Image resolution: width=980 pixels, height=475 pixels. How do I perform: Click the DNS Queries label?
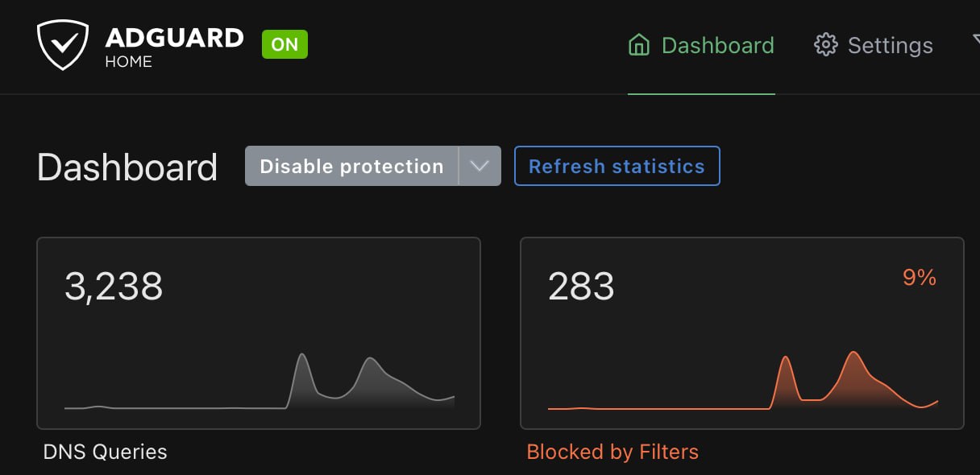tap(105, 452)
